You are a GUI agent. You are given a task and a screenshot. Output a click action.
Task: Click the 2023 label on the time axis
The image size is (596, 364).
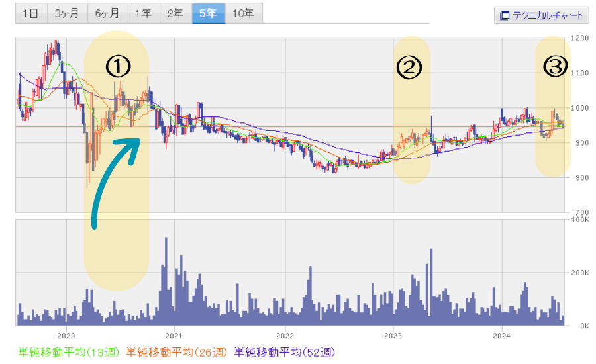pos(393,335)
